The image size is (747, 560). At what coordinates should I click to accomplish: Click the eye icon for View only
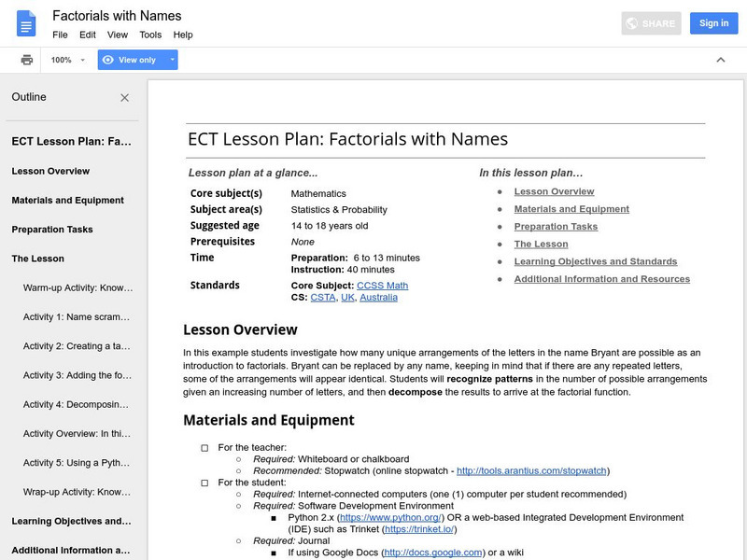pyautogui.click(x=108, y=60)
